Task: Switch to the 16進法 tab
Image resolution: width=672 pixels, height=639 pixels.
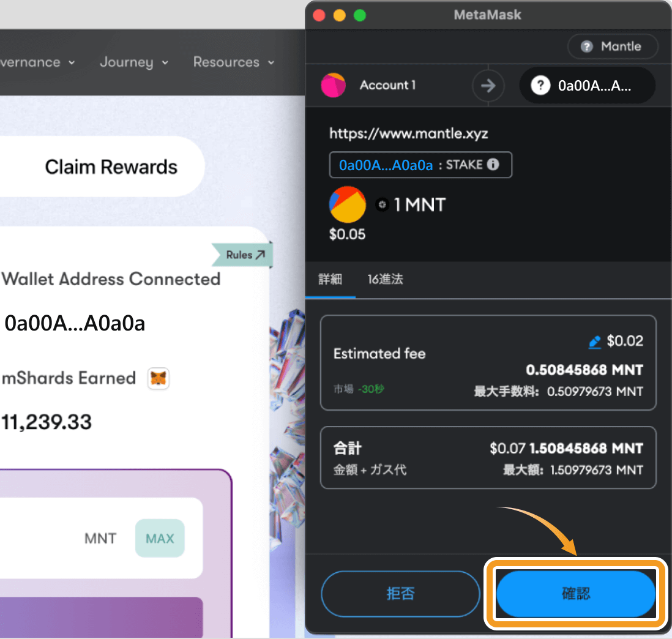Action: pos(386,280)
